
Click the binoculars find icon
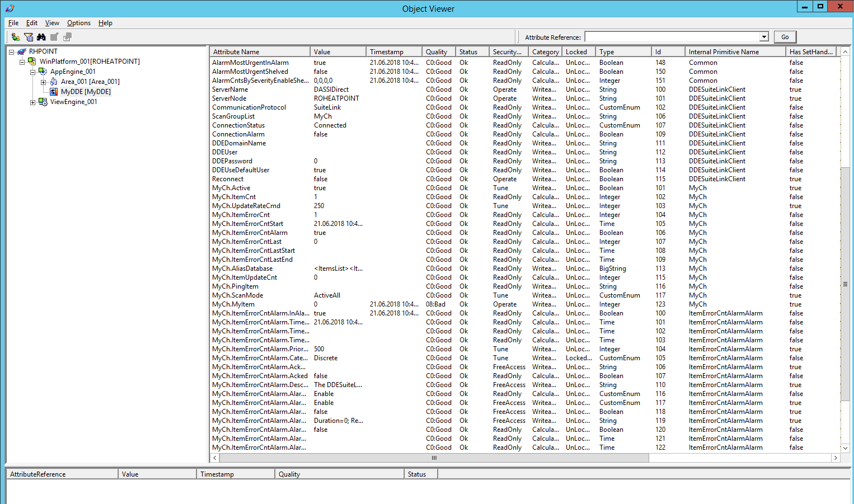[x=41, y=37]
